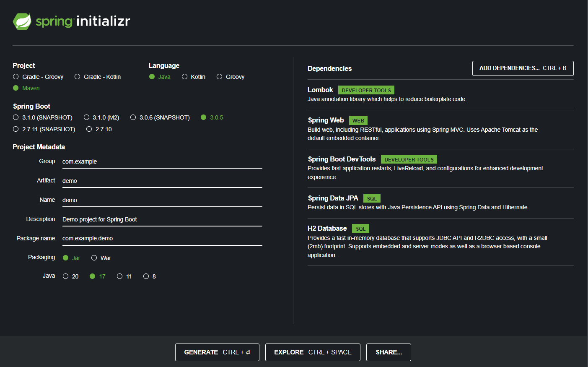The width and height of the screenshot is (588, 367).
Task: Set Java version to 8
Action: coord(150,276)
